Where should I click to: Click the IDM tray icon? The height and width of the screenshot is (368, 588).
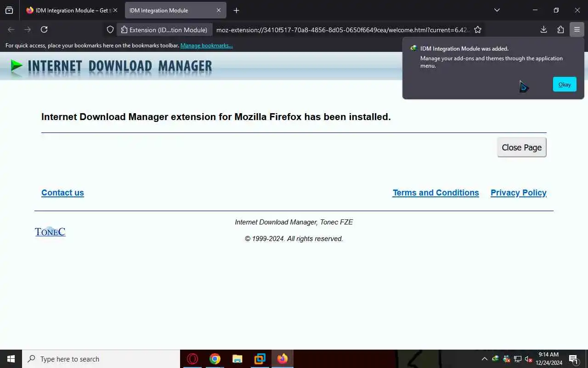(x=496, y=359)
